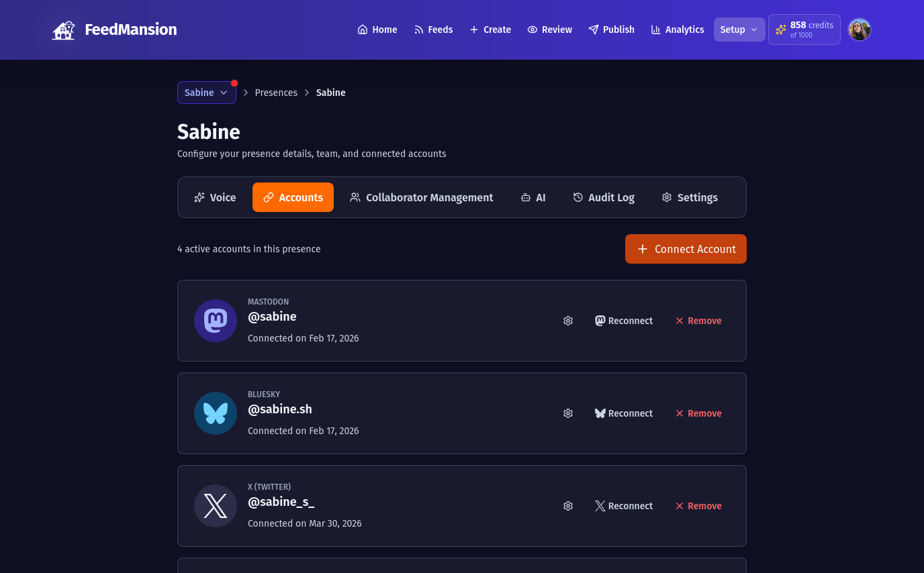The width and height of the screenshot is (924, 573).
Task: Open the Audit Log tab
Action: tap(604, 197)
